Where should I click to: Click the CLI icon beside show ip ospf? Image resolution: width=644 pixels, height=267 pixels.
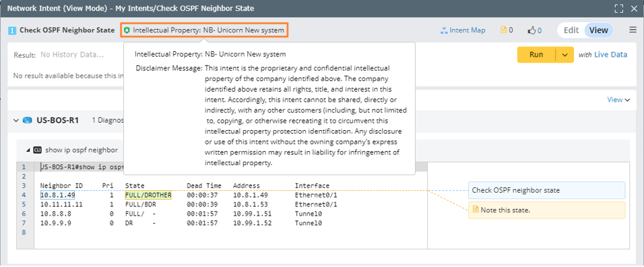click(37, 150)
